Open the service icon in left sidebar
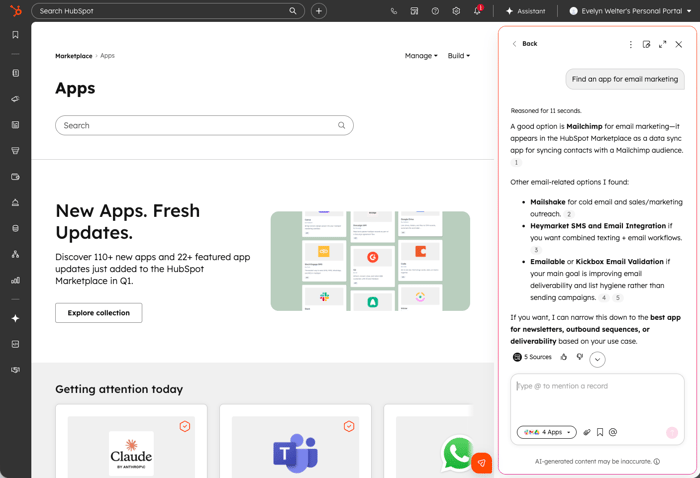The height and width of the screenshot is (478, 700). 16,203
